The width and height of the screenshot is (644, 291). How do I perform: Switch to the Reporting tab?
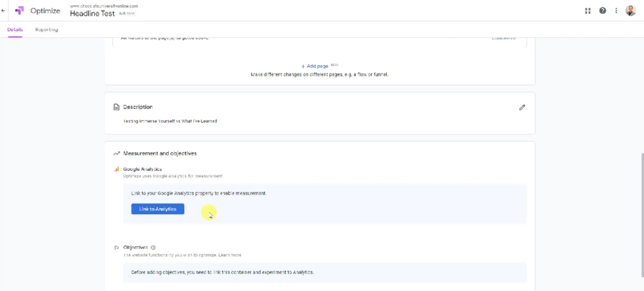pos(47,30)
